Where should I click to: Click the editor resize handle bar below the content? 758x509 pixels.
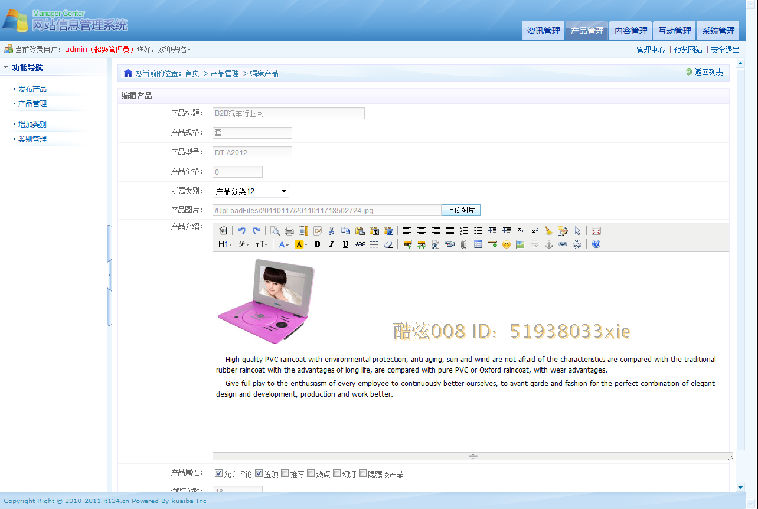pyautogui.click(x=473, y=456)
